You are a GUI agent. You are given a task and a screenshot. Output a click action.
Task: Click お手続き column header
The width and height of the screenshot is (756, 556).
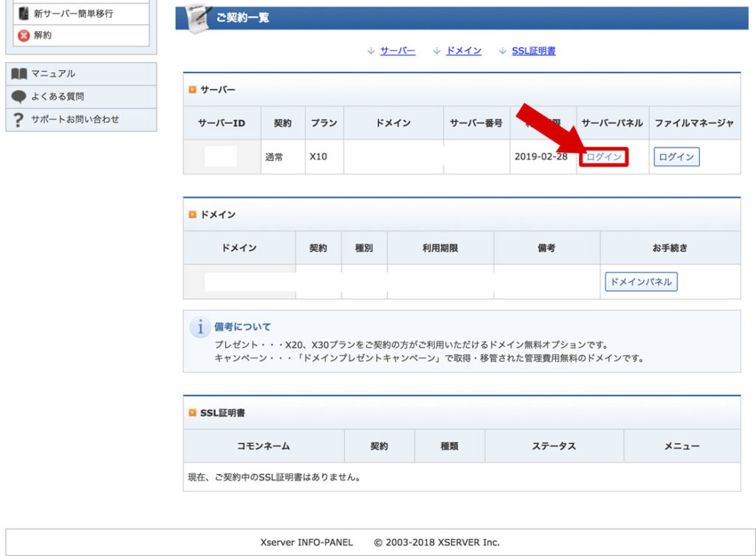coord(670,248)
